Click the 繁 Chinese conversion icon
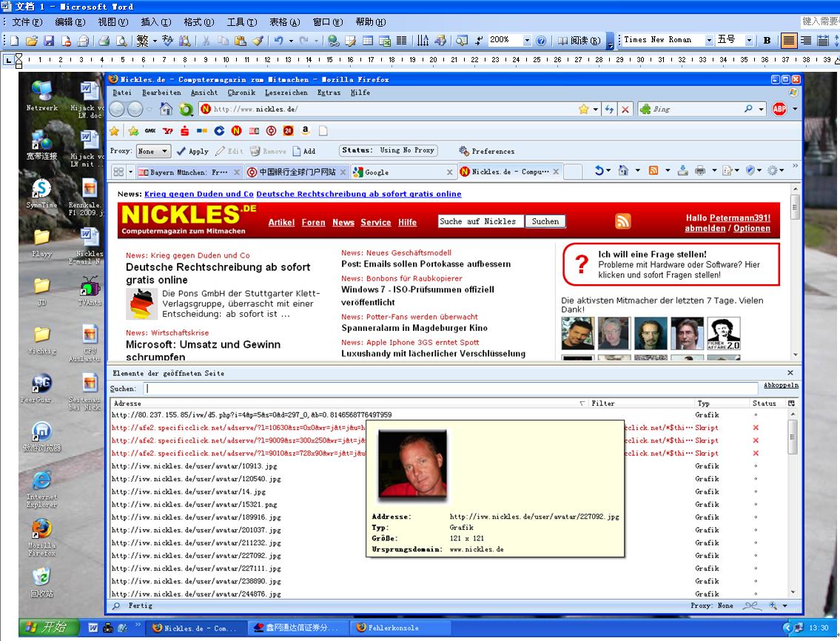The image size is (840, 641). click(x=143, y=41)
